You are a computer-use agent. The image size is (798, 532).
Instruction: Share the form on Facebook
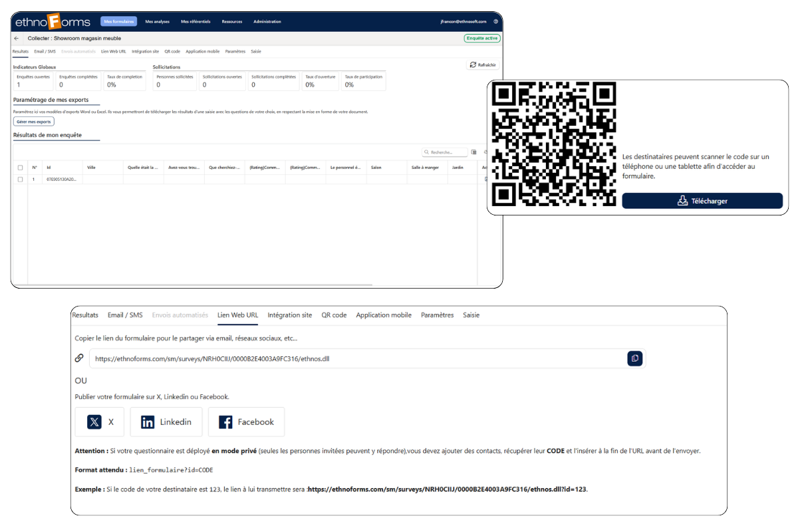click(x=246, y=422)
